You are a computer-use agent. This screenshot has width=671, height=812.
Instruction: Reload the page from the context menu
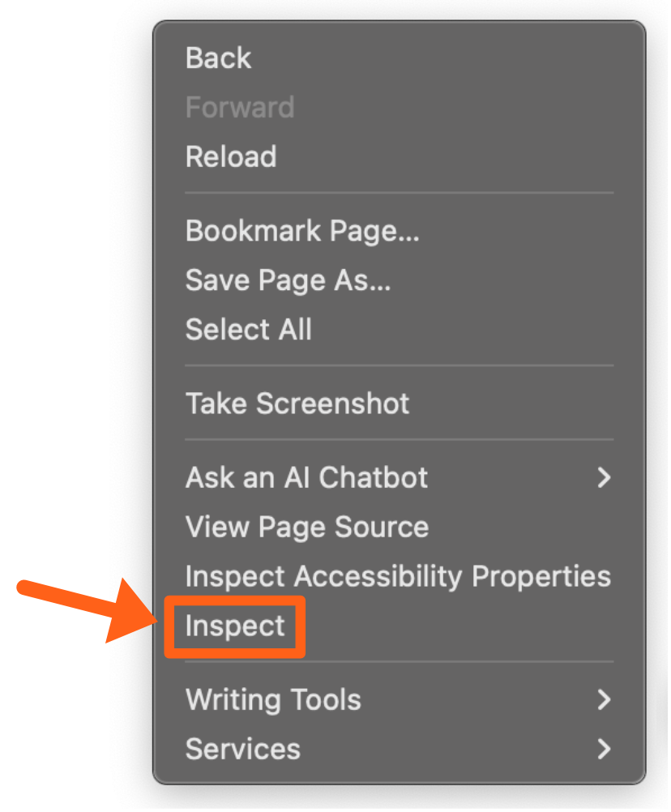pyautogui.click(x=231, y=156)
